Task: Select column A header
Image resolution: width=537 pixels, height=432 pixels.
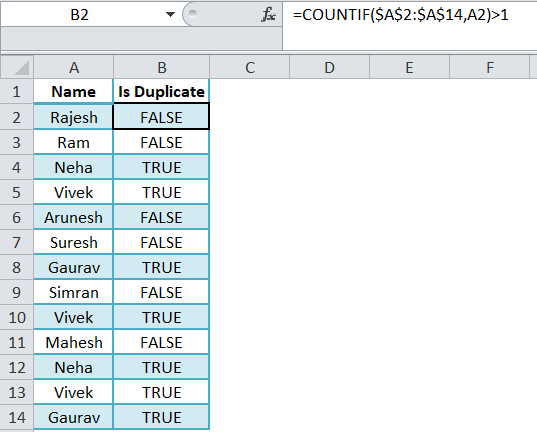Action: 74,67
